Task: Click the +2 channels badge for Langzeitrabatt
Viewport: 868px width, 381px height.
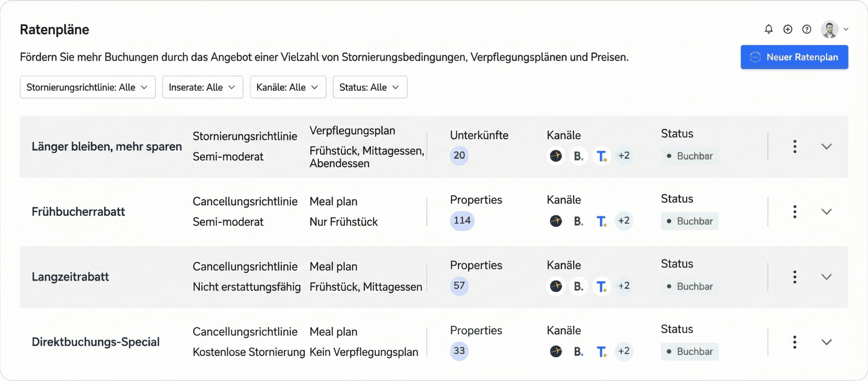Action: click(x=624, y=286)
